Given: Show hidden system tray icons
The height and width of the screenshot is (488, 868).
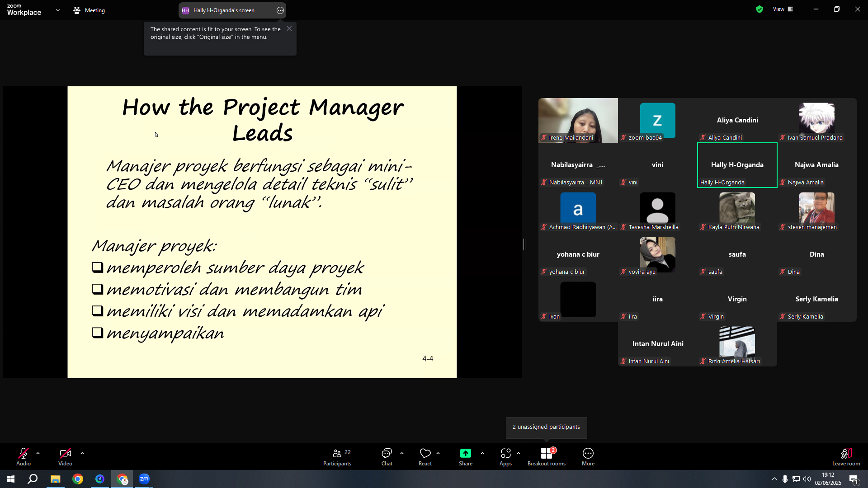Looking at the screenshot, I should pos(774,479).
